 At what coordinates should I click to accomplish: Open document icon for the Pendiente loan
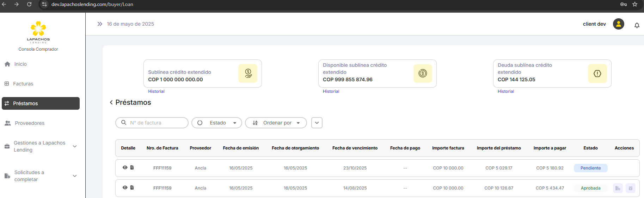[x=132, y=167]
